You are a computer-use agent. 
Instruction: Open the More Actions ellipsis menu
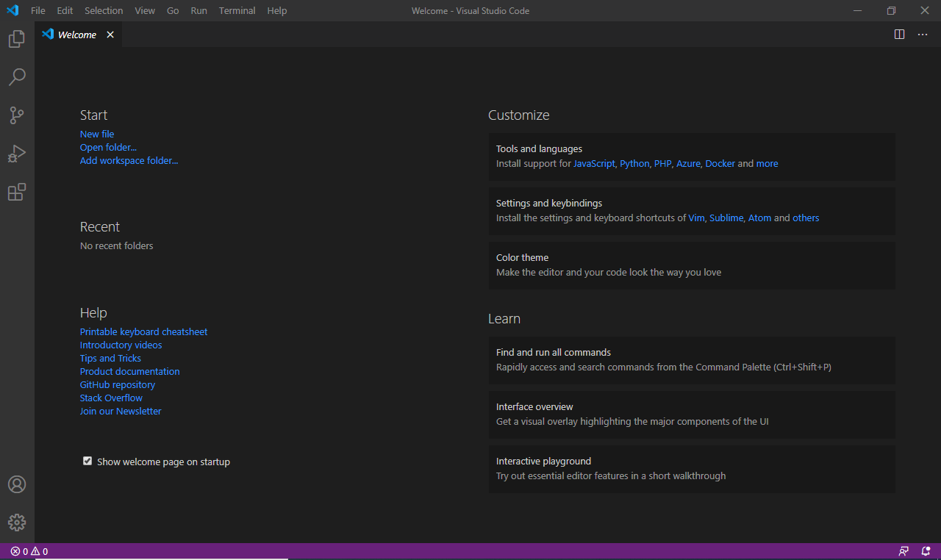point(923,35)
